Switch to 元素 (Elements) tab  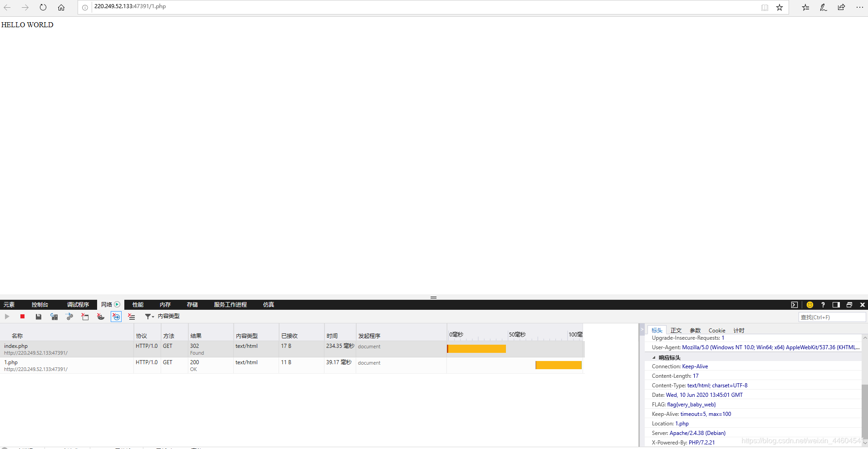[9, 305]
